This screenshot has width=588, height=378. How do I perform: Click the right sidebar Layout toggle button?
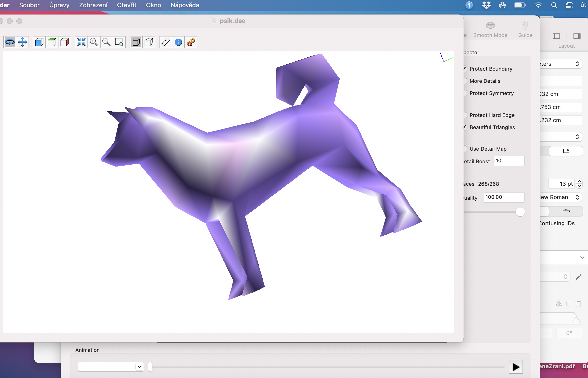coord(577,36)
